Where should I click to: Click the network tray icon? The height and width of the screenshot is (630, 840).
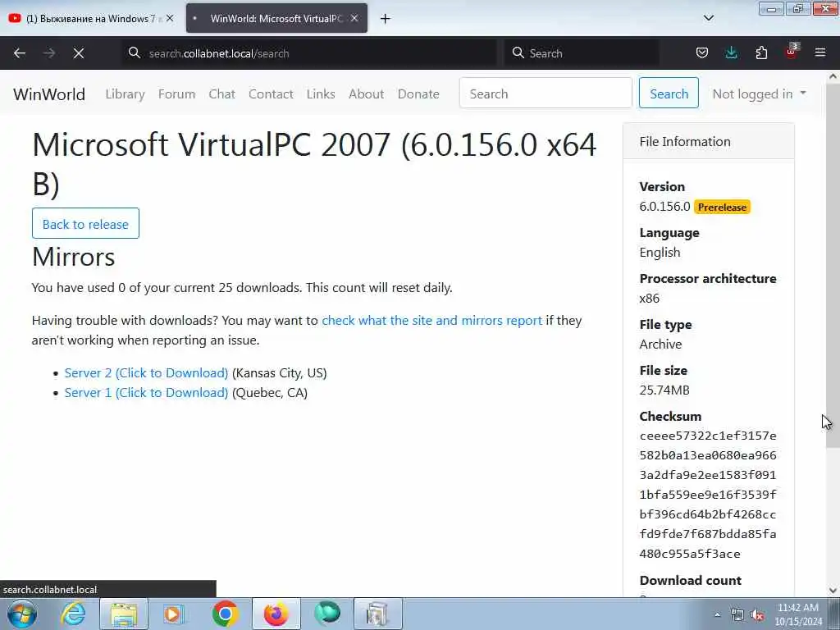pyautogui.click(x=737, y=615)
